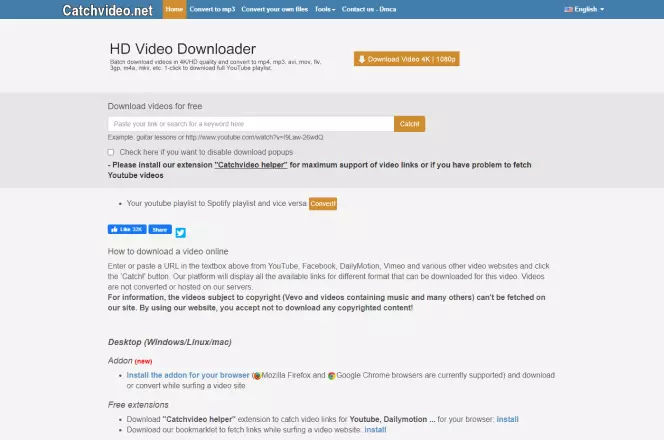Click the Catchvideo.net site logo

108,10
